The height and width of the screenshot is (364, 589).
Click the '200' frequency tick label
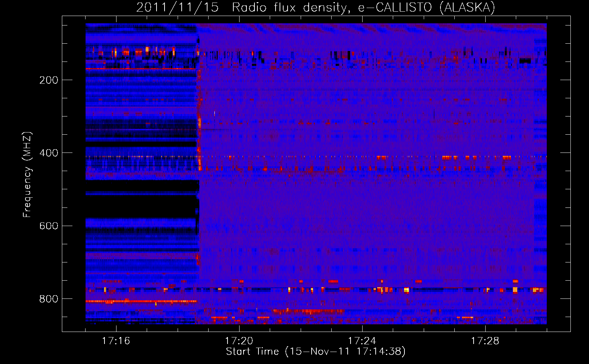point(49,80)
